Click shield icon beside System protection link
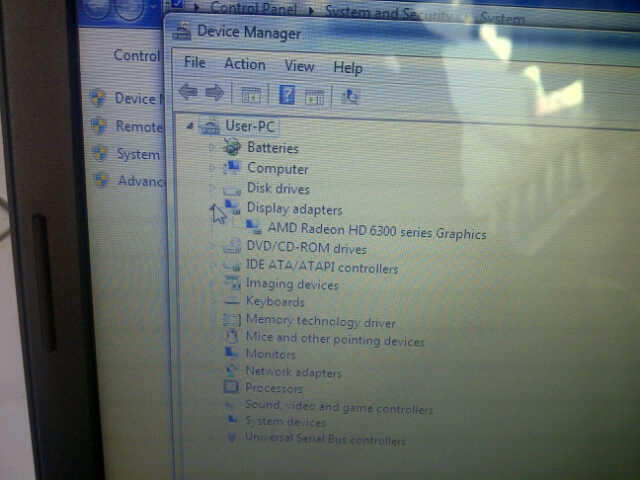Viewport: 640px width, 480px height. click(x=99, y=153)
